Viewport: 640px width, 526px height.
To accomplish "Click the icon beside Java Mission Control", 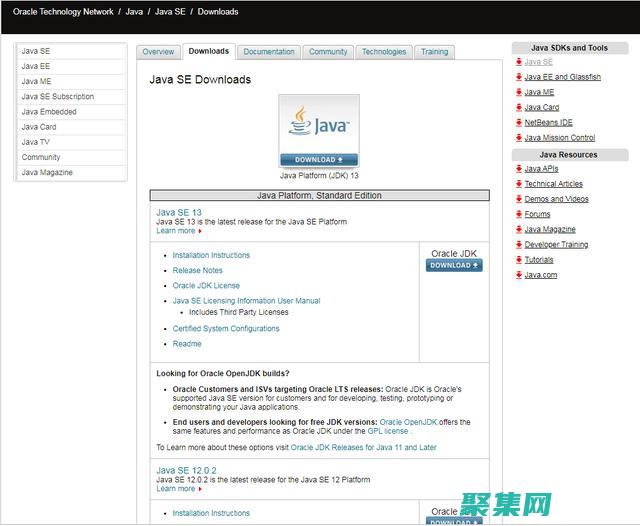I will [x=519, y=138].
